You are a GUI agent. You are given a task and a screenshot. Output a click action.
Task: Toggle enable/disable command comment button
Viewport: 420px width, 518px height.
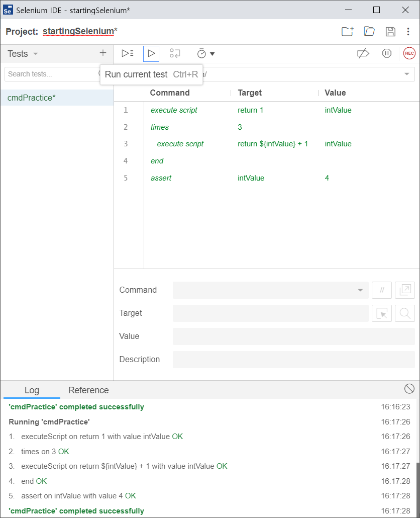pyautogui.click(x=382, y=290)
